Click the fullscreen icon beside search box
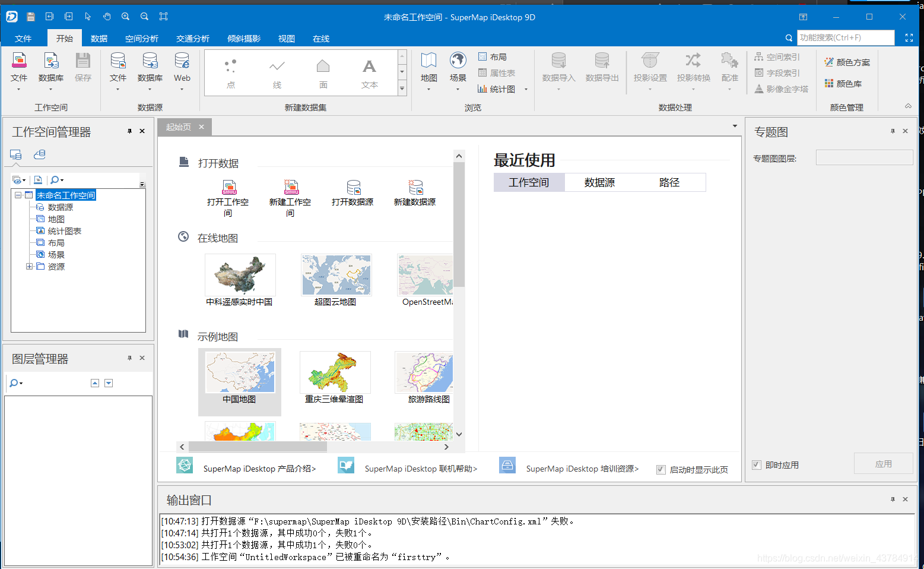The height and width of the screenshot is (569, 924). click(909, 37)
